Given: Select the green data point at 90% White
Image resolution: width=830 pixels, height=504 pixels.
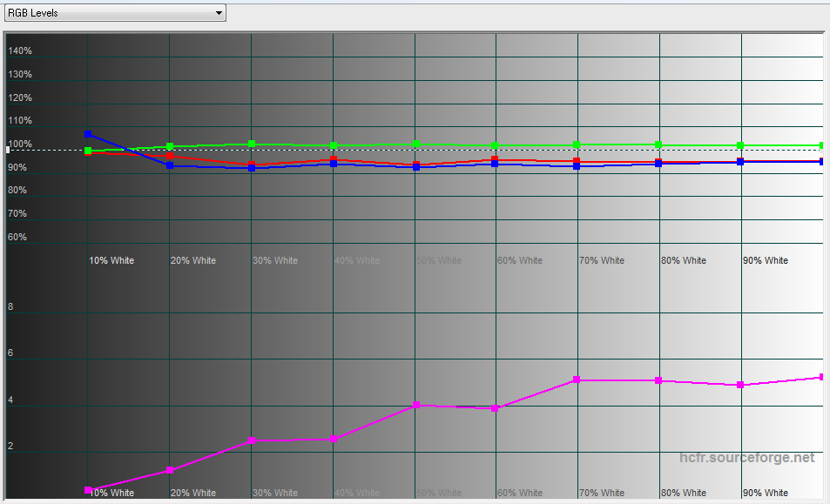Looking at the screenshot, I should click(x=740, y=145).
